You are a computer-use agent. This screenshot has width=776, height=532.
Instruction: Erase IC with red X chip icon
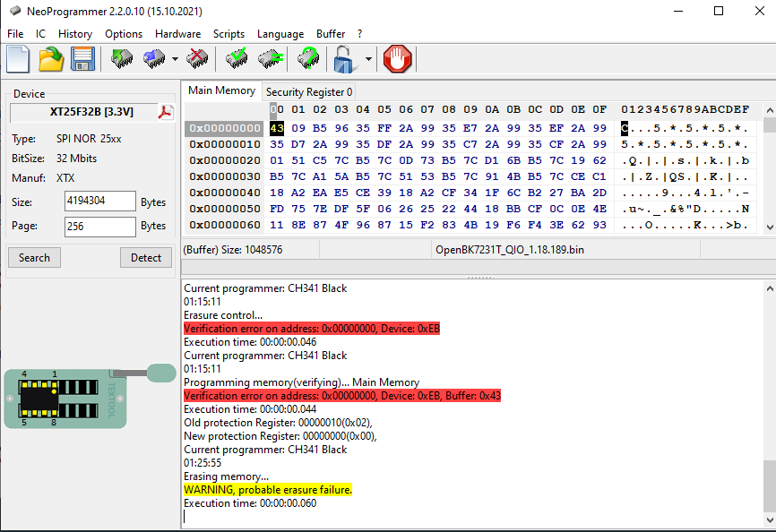click(197, 59)
